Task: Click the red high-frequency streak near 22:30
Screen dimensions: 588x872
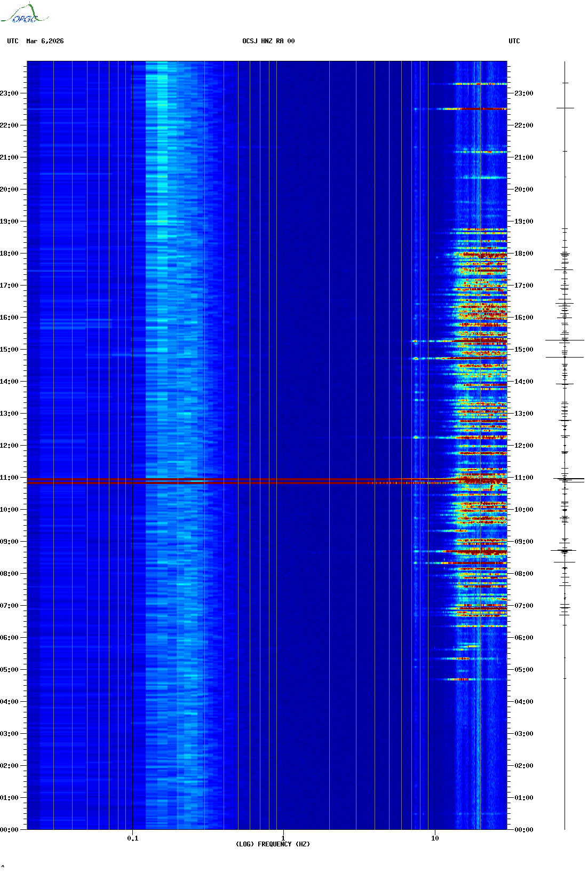Action: tap(480, 109)
